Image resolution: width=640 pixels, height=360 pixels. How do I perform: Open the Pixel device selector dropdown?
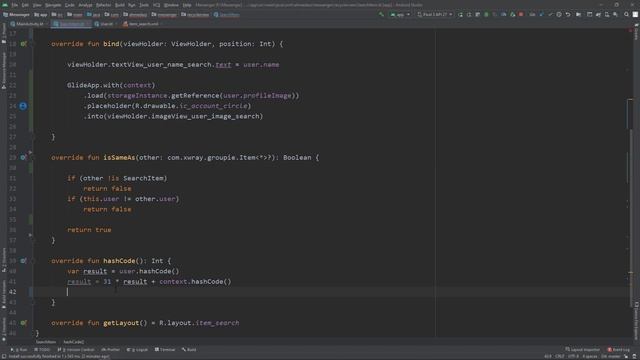tap(434, 14)
